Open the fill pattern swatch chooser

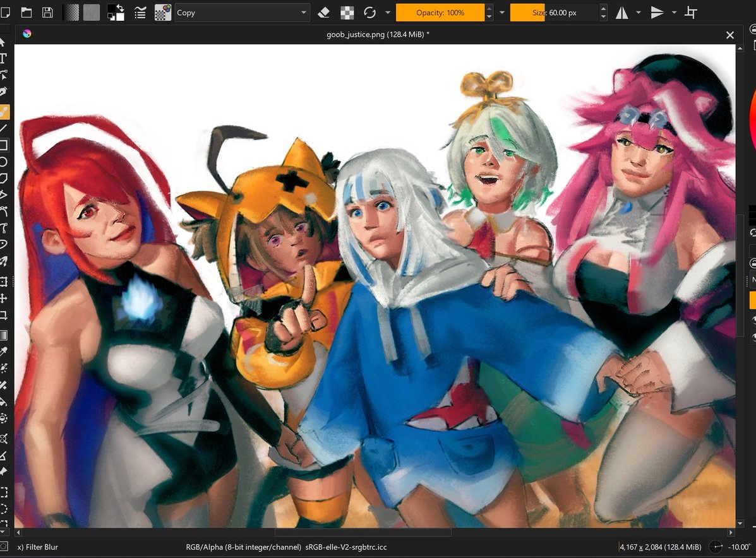[92, 13]
